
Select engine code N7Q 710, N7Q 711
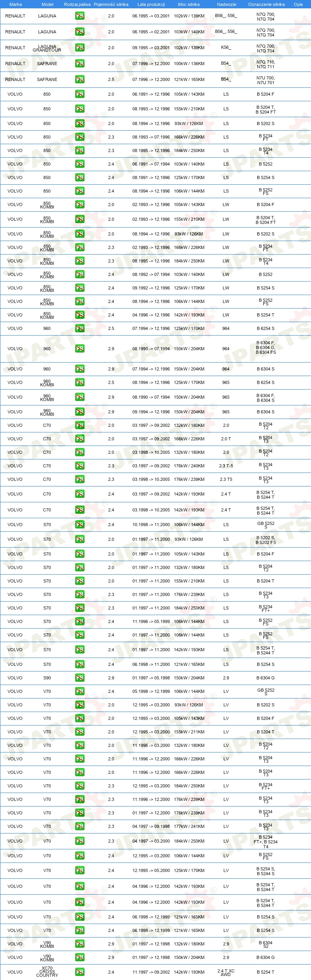(266, 64)
